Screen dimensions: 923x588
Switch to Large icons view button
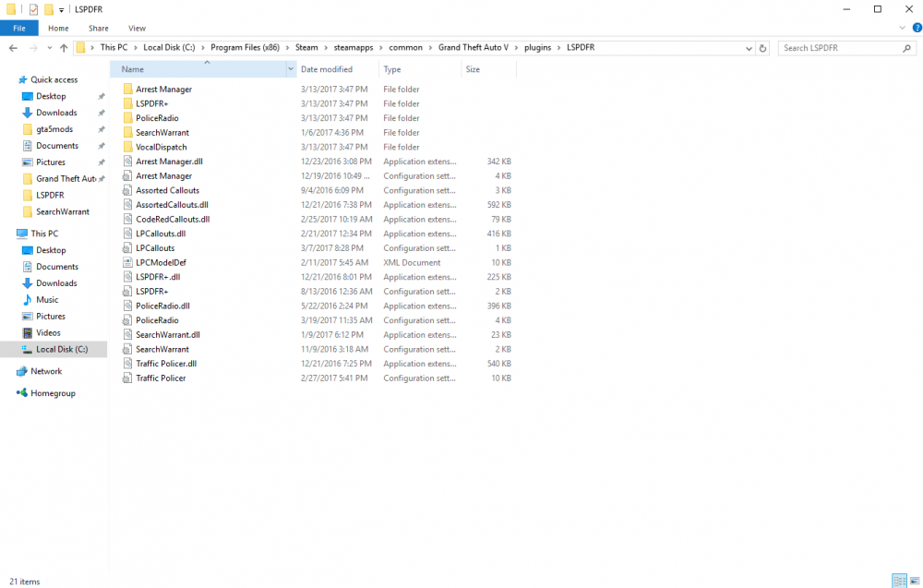915,581
